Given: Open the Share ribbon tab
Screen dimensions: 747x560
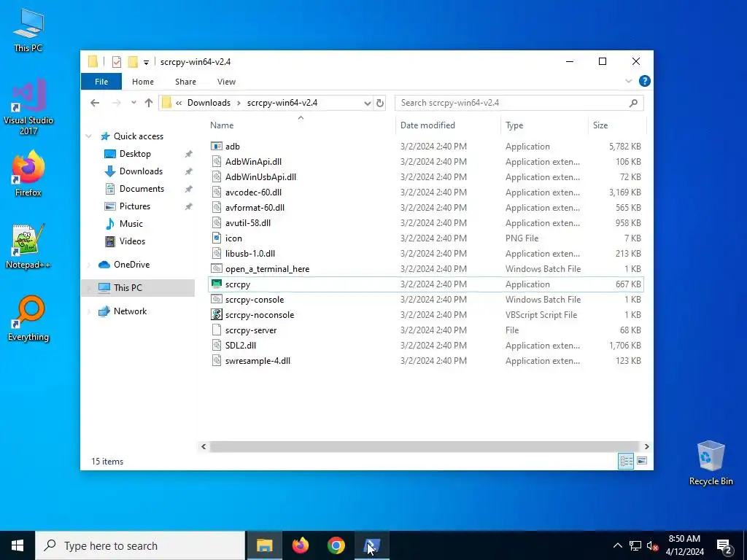Looking at the screenshot, I should 185,82.
